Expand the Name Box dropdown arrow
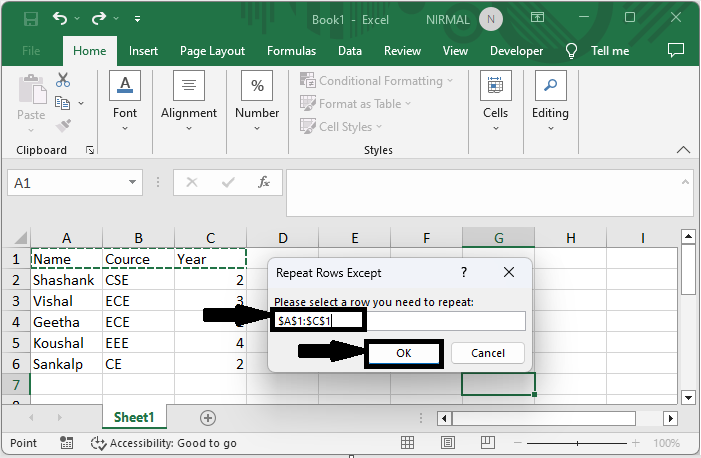701x458 pixels. [133, 184]
